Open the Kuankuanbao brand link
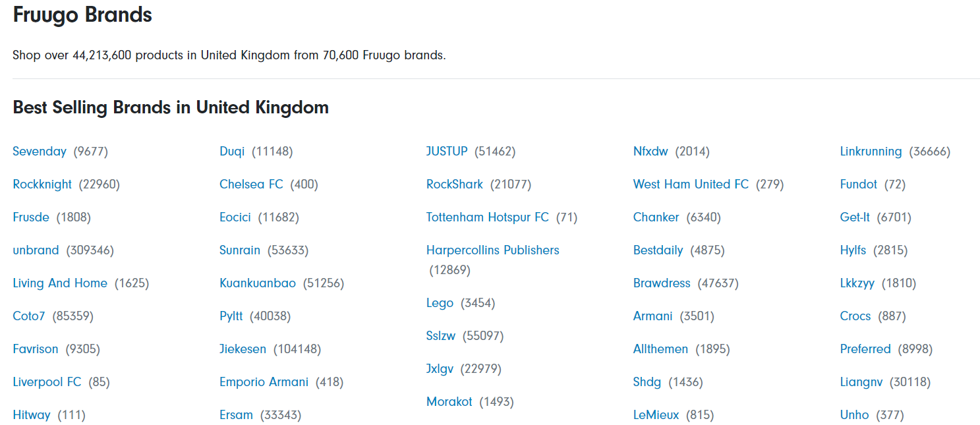 258,283
